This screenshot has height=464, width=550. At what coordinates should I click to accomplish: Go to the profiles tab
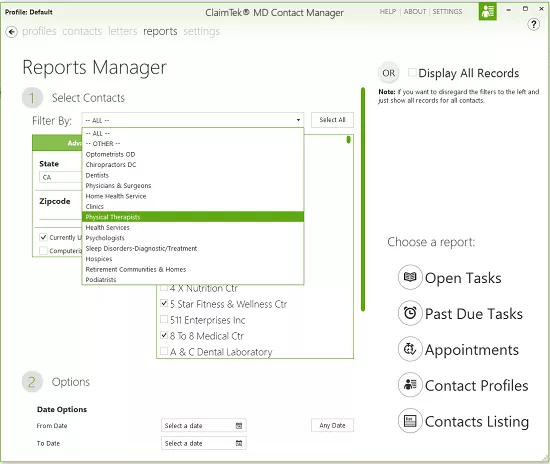[x=39, y=31]
